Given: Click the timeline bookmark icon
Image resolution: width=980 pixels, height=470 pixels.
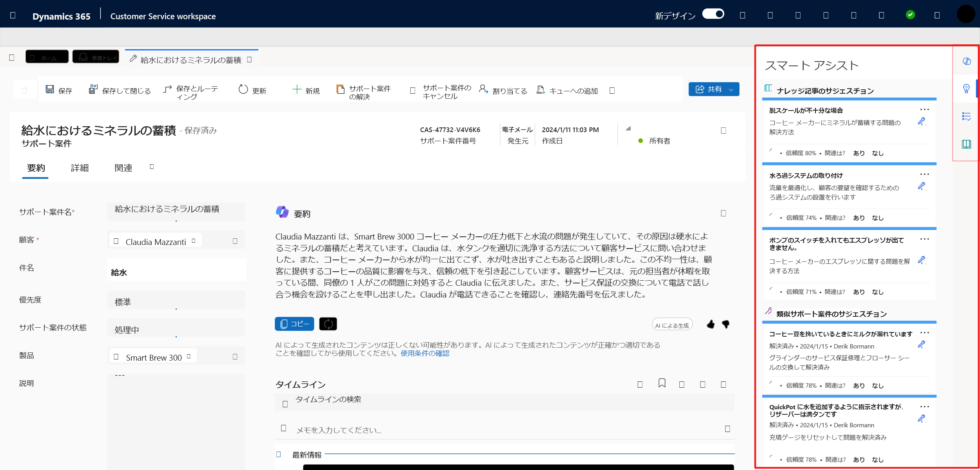Looking at the screenshot, I should 662,383.
